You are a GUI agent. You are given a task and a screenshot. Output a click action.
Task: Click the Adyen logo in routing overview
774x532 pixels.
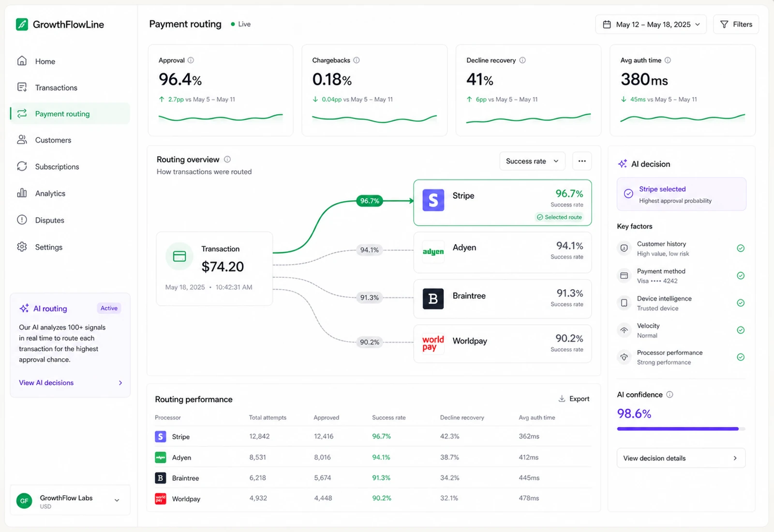433,251
